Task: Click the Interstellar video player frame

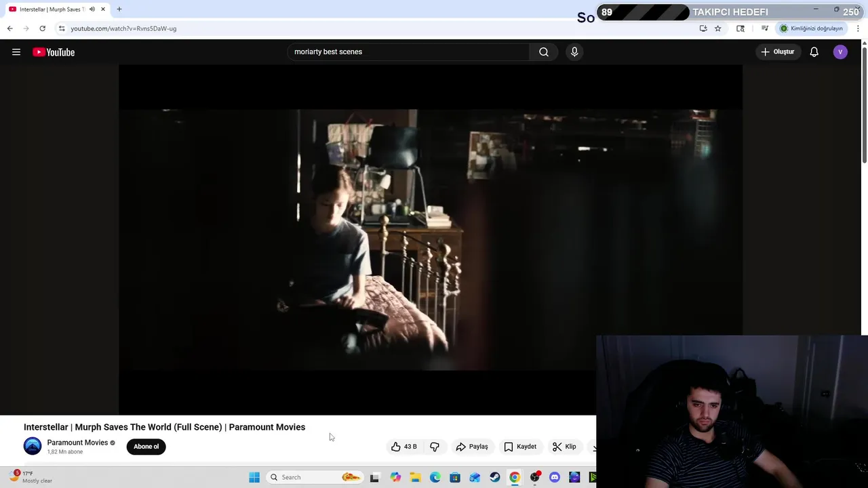Action: [x=431, y=239]
